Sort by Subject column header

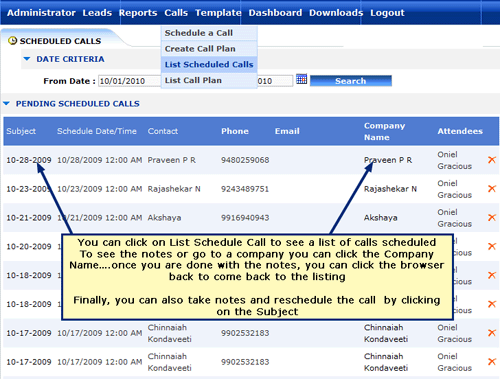21,131
